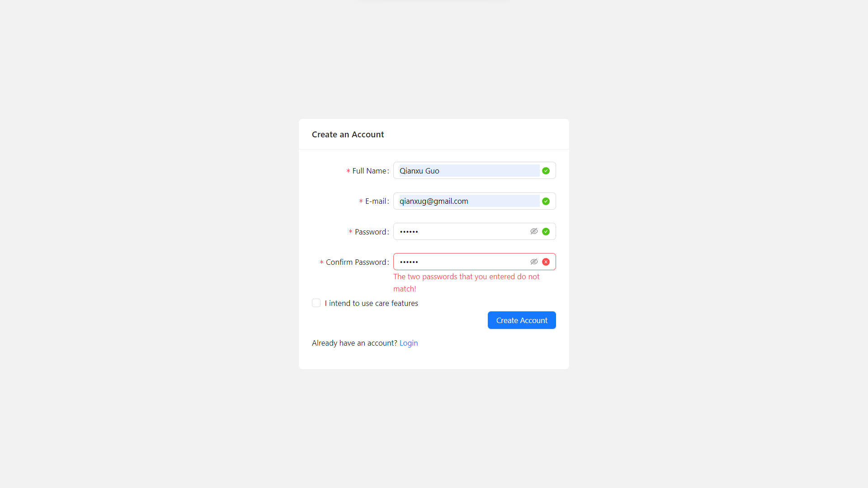Click green checkmark icon in Full Name field

coord(546,171)
